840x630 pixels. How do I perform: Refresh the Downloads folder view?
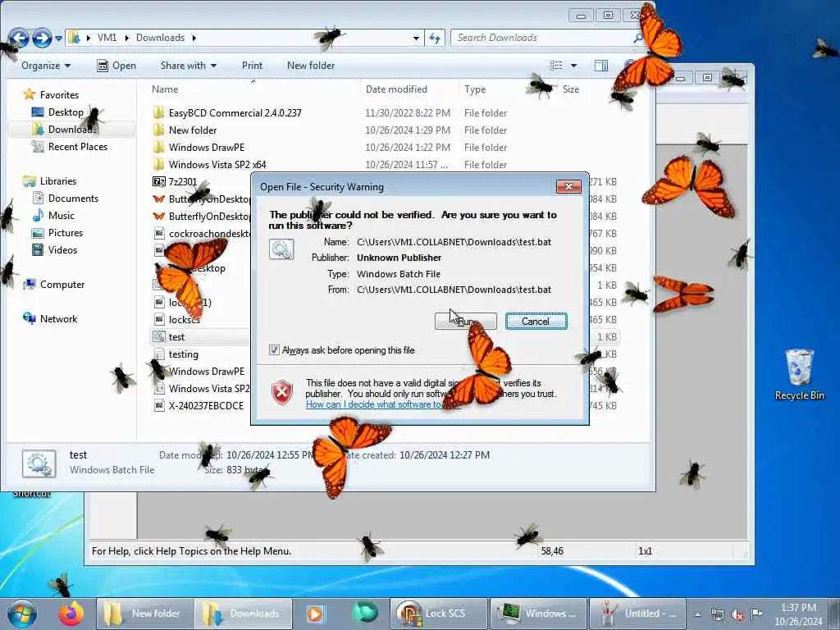[435, 38]
